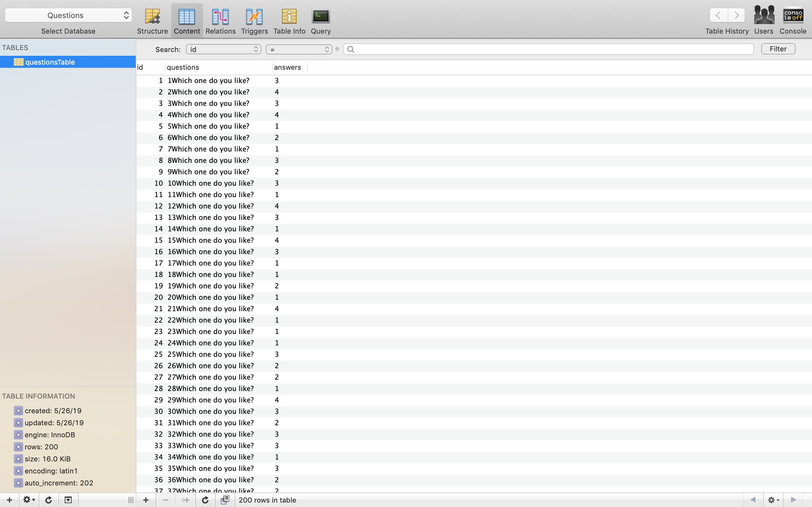Go back in table history
Viewport: 812px width, 507px height.
718,16
